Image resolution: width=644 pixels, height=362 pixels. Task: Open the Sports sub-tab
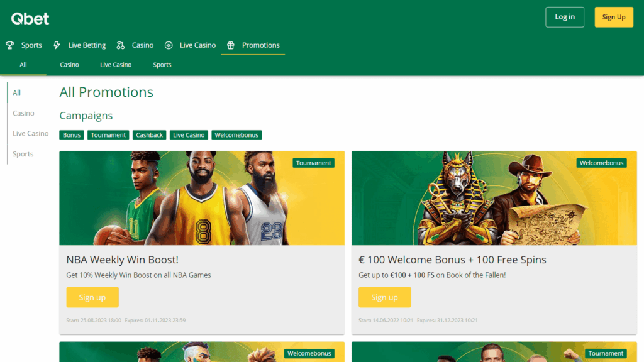[x=162, y=65]
